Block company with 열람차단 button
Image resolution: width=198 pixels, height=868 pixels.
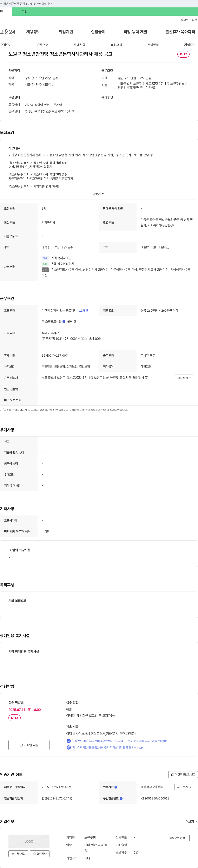pos(40,854)
